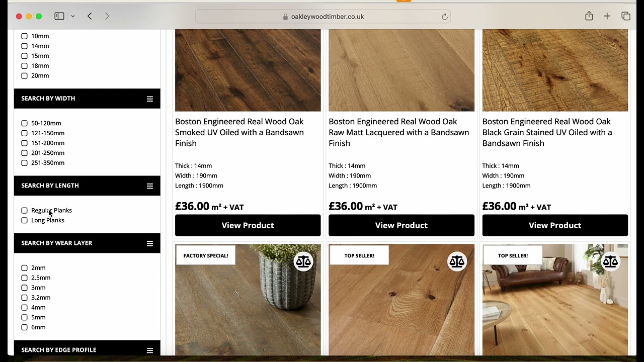
Task: Select the 50-120mm width checkbox
Action: [x=24, y=123]
